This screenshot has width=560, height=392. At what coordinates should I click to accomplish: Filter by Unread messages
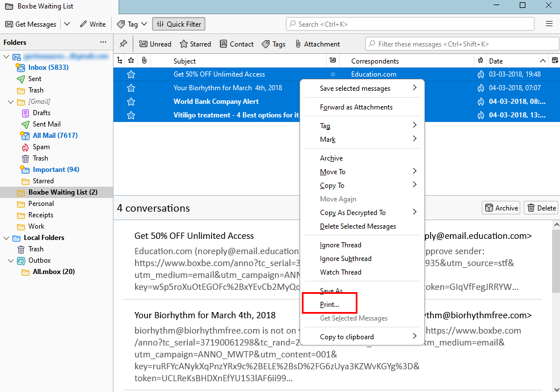click(x=155, y=44)
